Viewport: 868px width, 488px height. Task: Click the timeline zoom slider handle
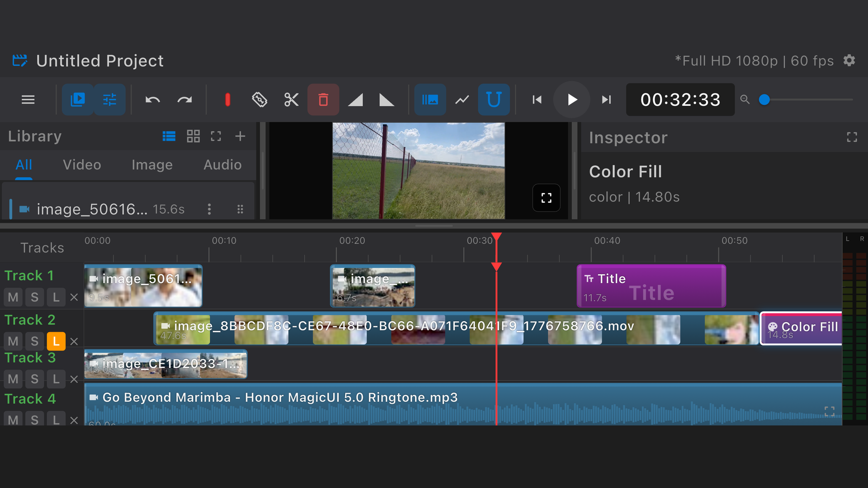(x=764, y=99)
